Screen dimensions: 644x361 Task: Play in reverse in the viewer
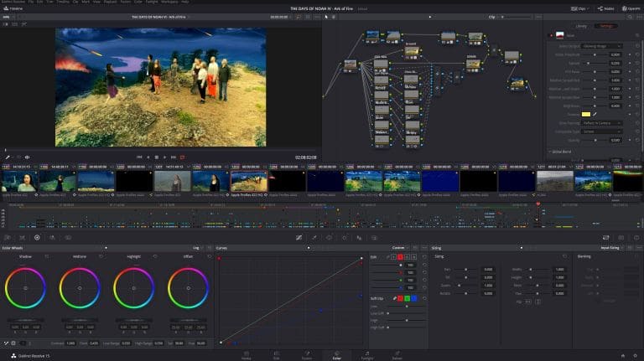(148, 157)
